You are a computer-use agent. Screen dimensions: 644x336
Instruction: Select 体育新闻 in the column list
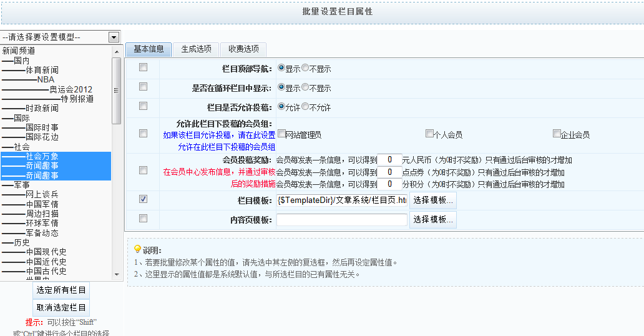(42, 71)
